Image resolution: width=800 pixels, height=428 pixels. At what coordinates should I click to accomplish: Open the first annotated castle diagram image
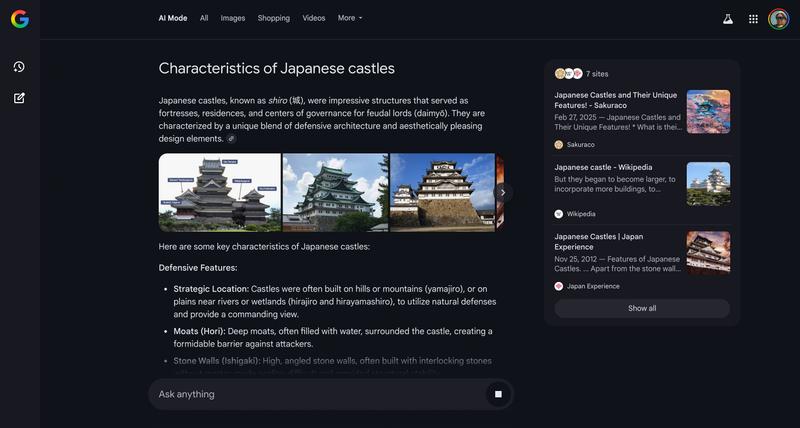(220, 192)
